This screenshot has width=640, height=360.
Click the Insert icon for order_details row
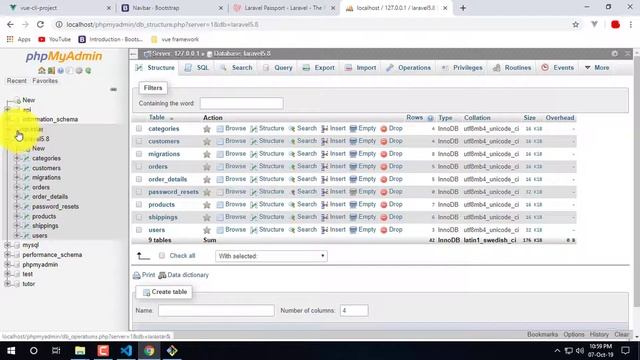tap(324, 179)
